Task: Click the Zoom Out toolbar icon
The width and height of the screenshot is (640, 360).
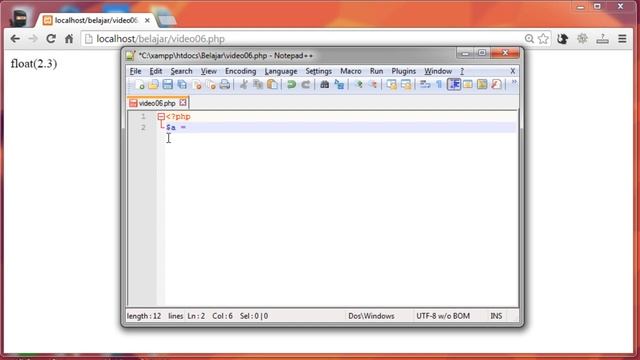Action: 373,84
